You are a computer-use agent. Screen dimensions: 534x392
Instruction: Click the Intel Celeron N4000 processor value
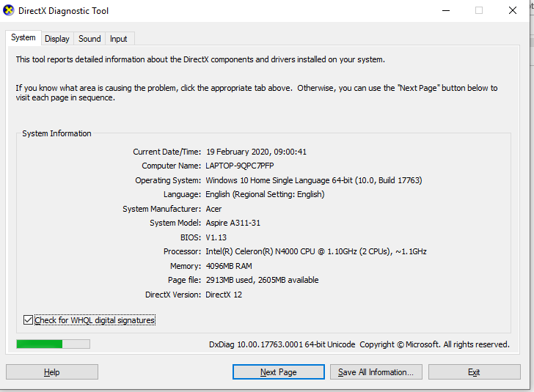[316, 251]
